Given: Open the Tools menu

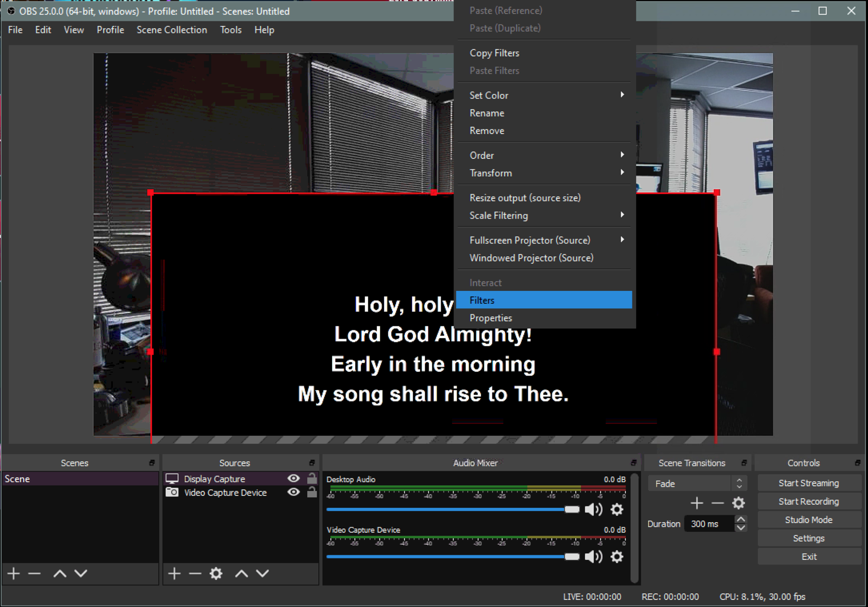Looking at the screenshot, I should tap(230, 30).
